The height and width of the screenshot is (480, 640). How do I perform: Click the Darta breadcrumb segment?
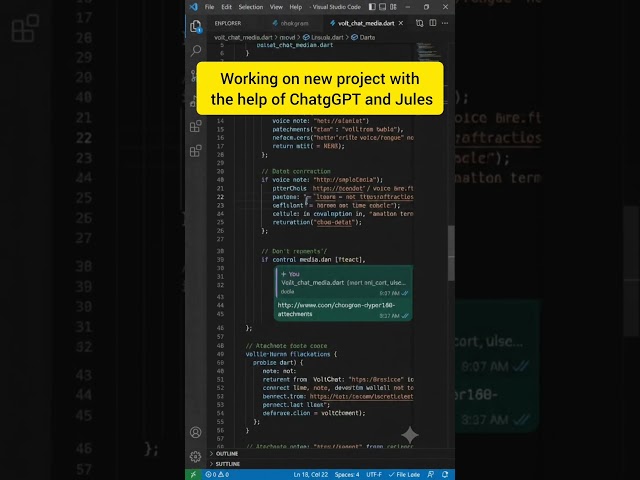click(363, 37)
